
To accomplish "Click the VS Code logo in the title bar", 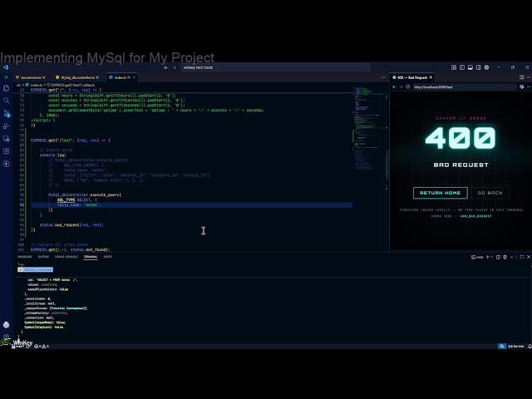I will click(6, 67).
